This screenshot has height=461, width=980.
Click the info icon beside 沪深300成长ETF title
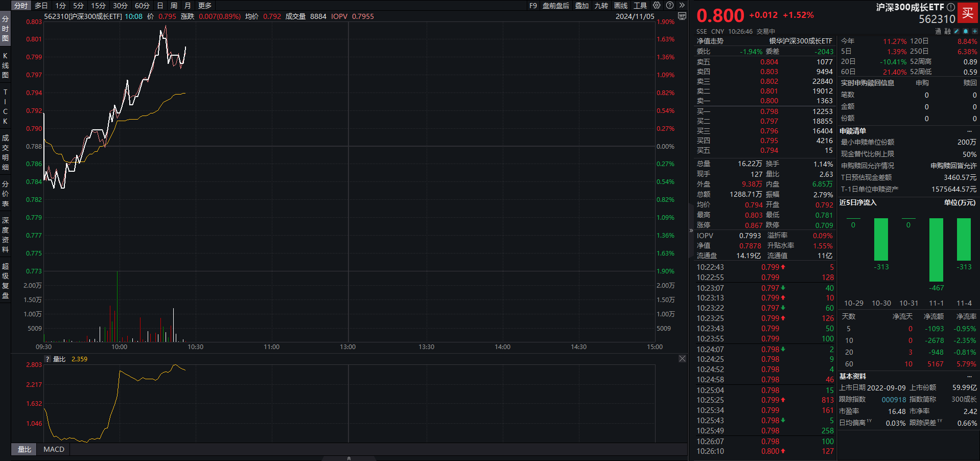tap(950, 7)
